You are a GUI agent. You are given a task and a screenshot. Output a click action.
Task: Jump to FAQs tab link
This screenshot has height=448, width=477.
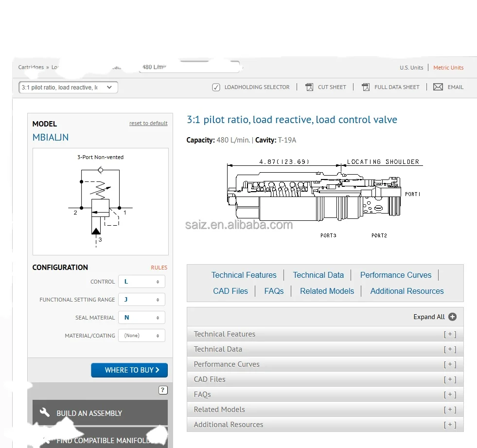coord(274,291)
